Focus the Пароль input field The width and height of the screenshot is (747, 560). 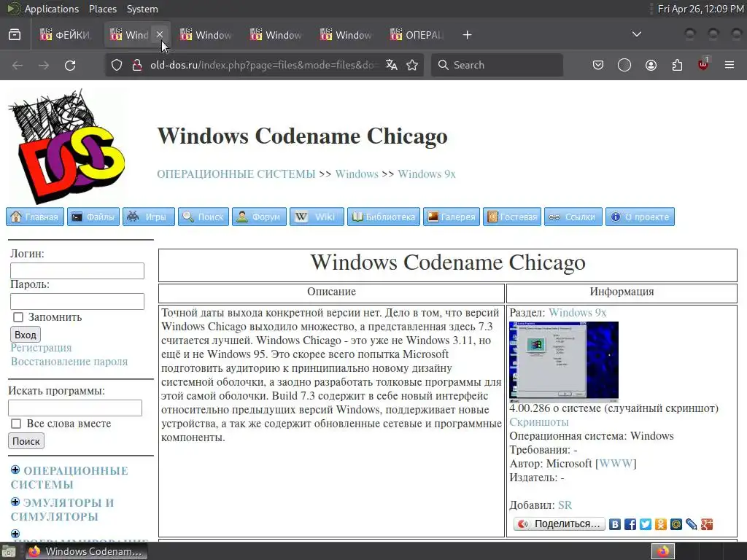[77, 301]
